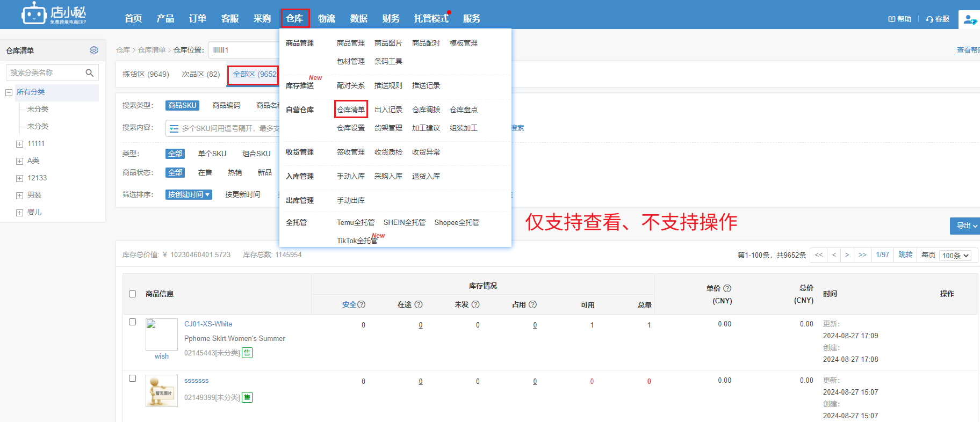Expand the 12133 category node
The width and height of the screenshot is (980, 422).
point(19,178)
